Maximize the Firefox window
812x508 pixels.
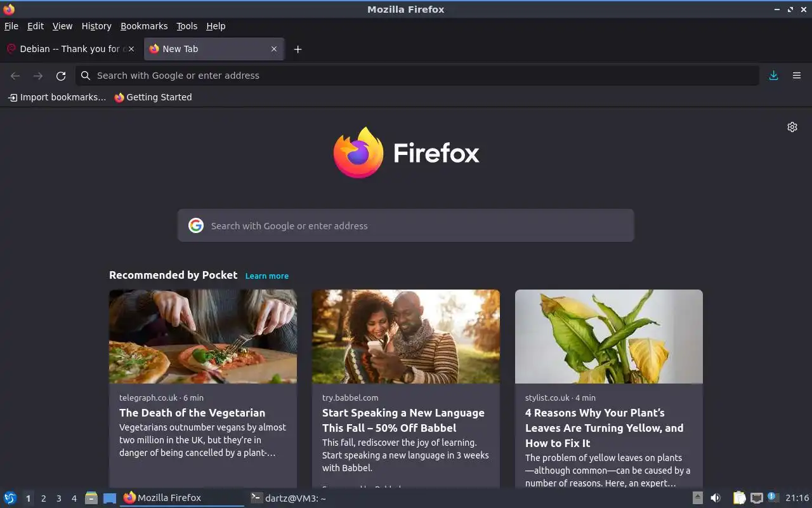(x=790, y=10)
